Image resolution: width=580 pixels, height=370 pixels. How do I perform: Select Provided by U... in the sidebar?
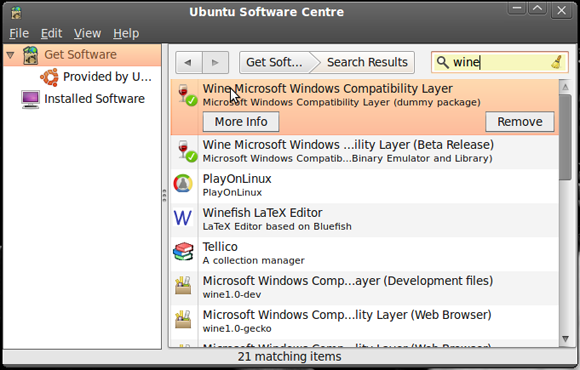click(82, 77)
